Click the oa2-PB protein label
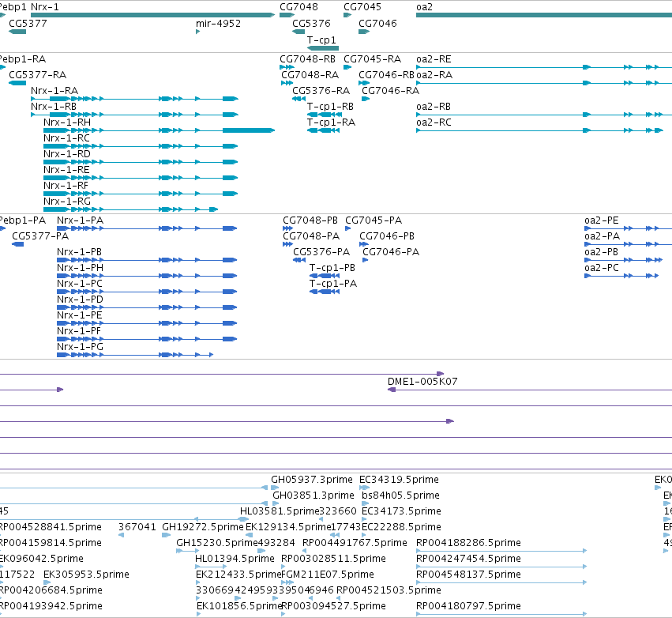The height and width of the screenshot is (618, 672). point(601,252)
